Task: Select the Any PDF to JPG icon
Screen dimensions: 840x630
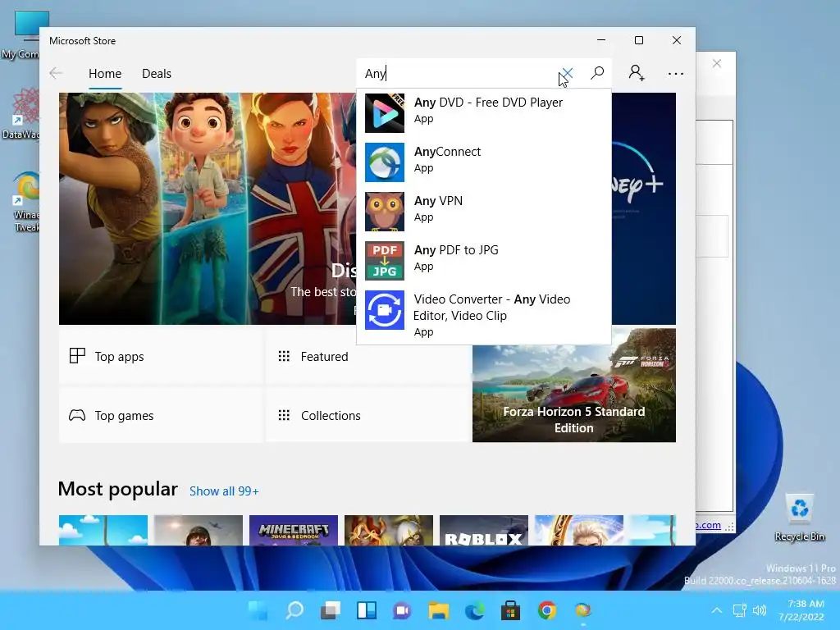Action: [385, 261]
